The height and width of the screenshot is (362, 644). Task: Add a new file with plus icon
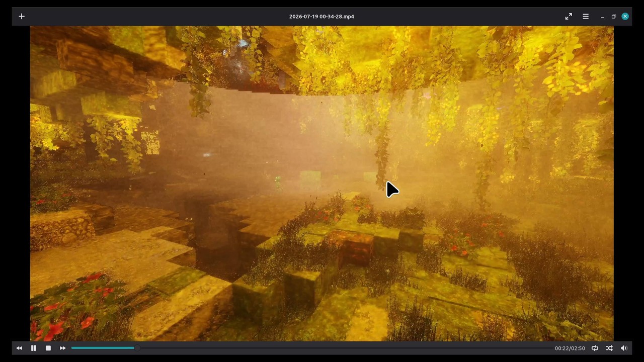[x=22, y=17]
